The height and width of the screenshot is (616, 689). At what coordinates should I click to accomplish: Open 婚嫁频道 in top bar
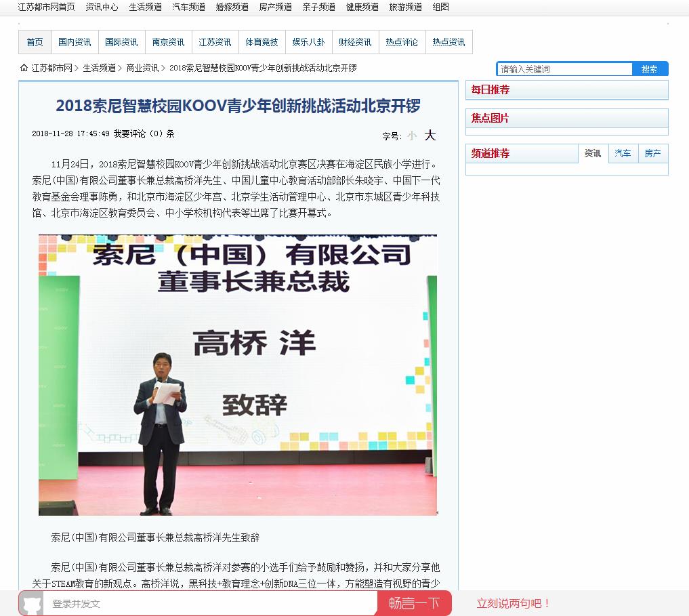pyautogui.click(x=232, y=7)
